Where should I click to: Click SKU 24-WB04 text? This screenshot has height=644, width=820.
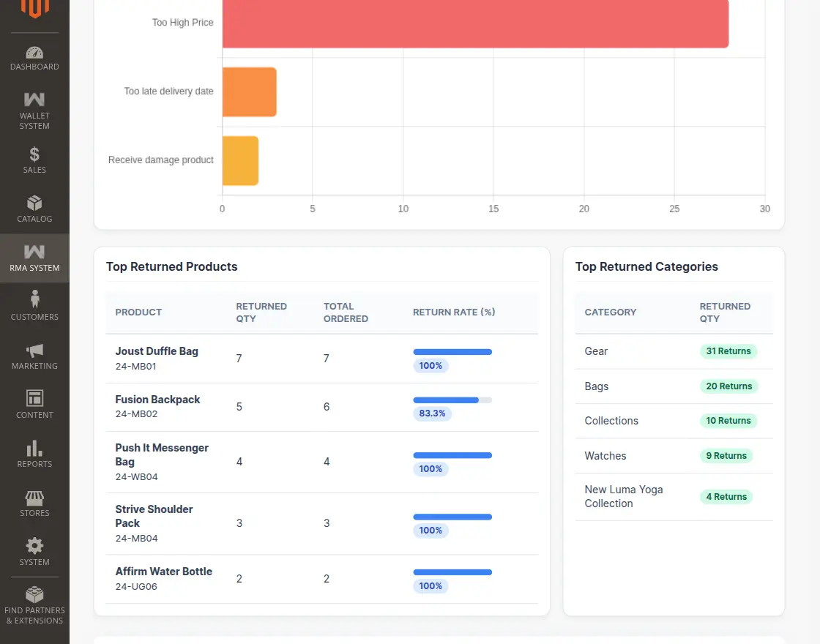tap(136, 476)
